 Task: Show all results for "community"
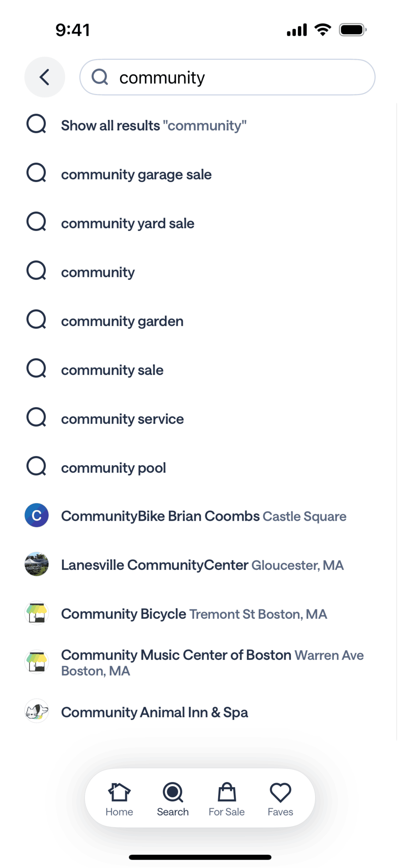coord(154,126)
